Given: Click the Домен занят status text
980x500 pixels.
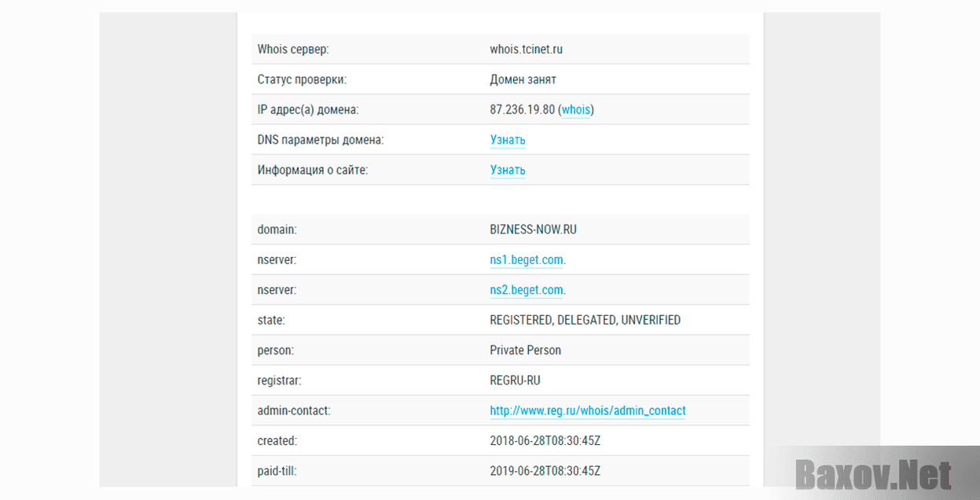Looking at the screenshot, I should [523, 79].
